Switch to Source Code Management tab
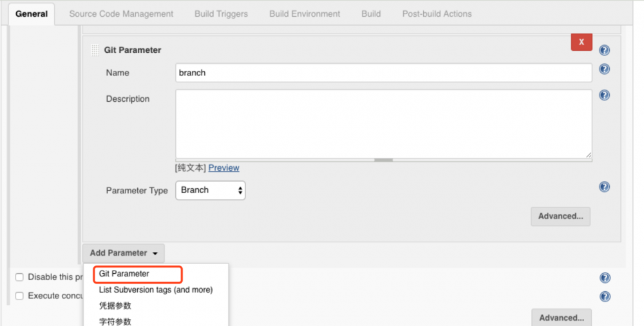The width and height of the screenshot is (644, 326). [121, 14]
